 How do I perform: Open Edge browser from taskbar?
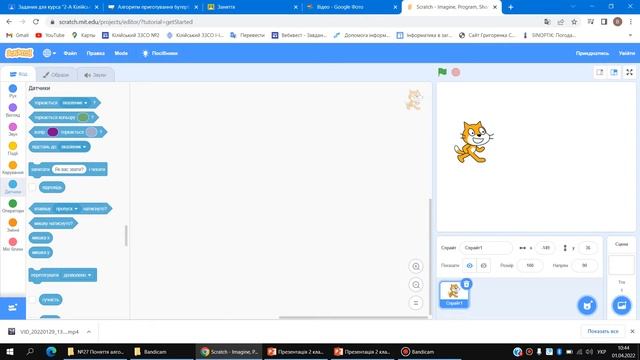[x=51, y=351]
